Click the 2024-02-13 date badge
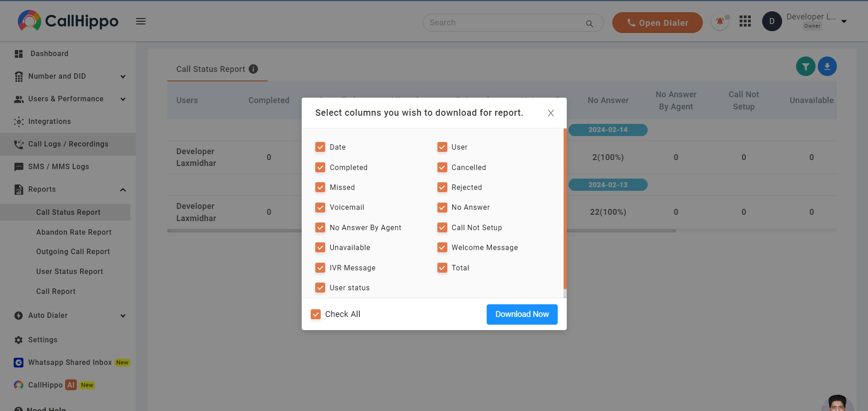 (608, 185)
